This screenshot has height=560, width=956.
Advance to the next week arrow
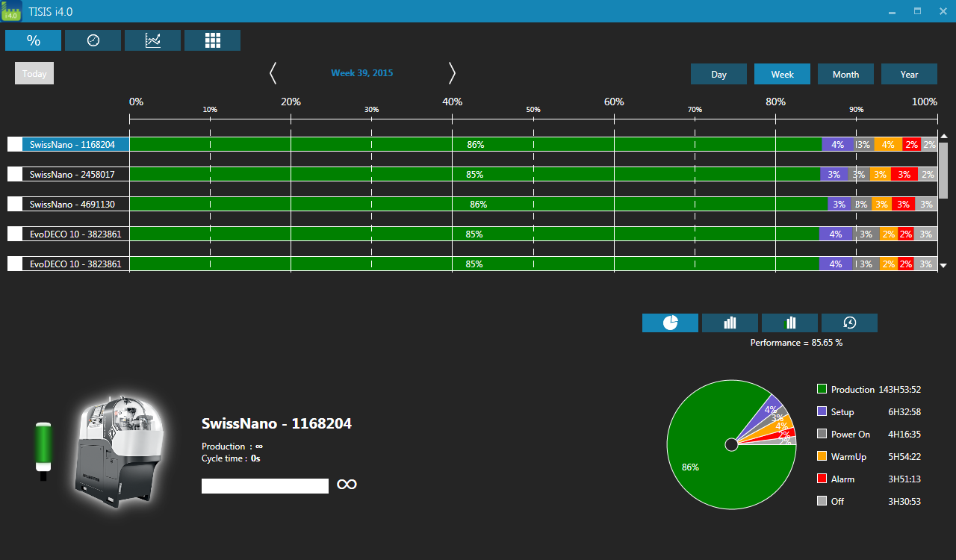coord(452,73)
